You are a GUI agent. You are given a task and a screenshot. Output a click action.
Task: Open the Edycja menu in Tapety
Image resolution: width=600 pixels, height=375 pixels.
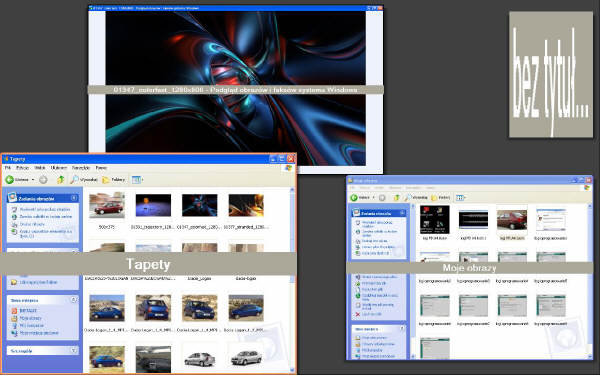click(22, 168)
